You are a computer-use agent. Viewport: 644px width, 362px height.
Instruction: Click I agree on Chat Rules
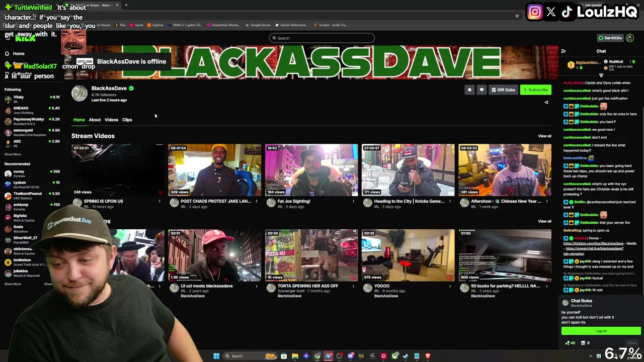[601, 331]
